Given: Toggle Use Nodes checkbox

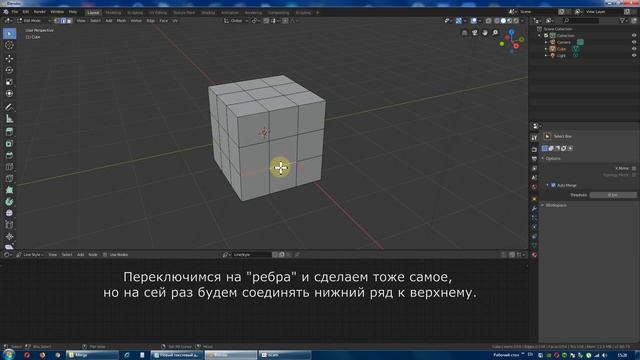Looking at the screenshot, I should click(105, 255).
